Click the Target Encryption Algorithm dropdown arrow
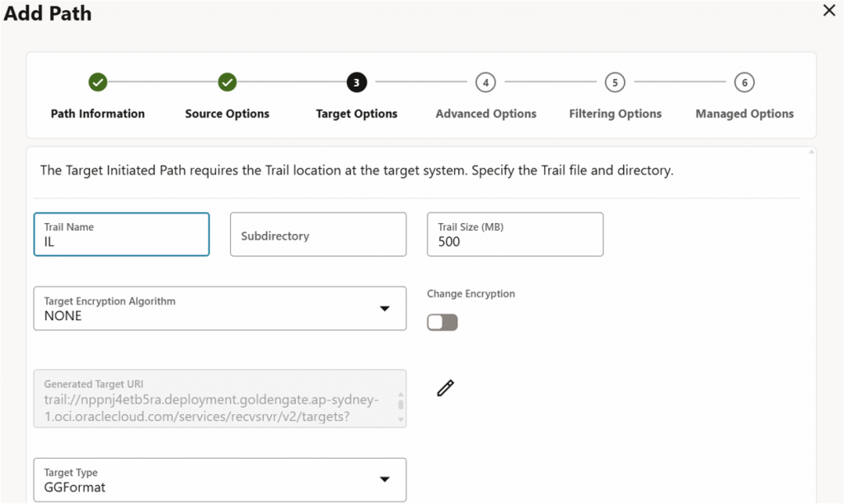Image resolution: width=844 pixels, height=504 pixels. [x=384, y=309]
